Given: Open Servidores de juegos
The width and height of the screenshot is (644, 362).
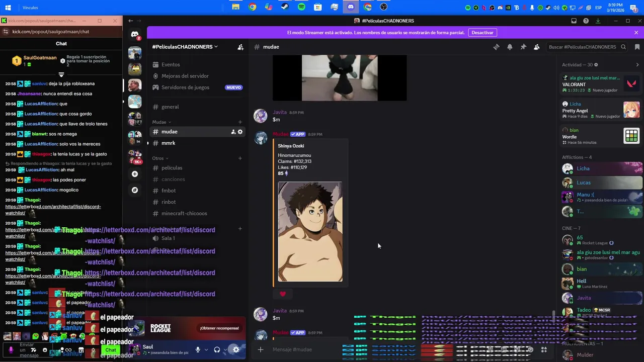Looking at the screenshot, I should point(197,87).
